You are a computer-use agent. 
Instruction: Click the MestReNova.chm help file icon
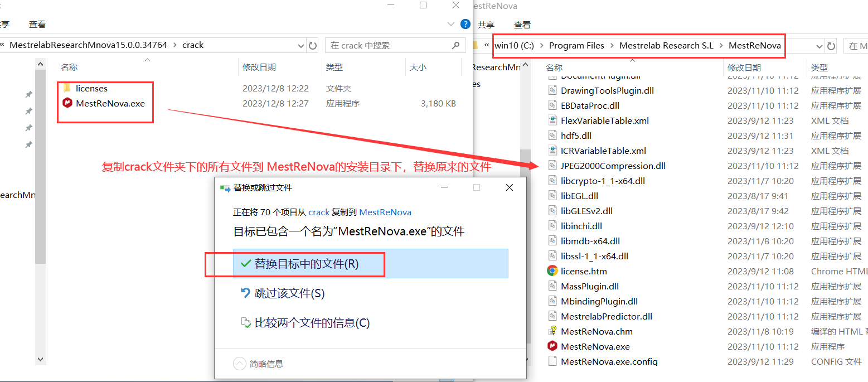[552, 331]
